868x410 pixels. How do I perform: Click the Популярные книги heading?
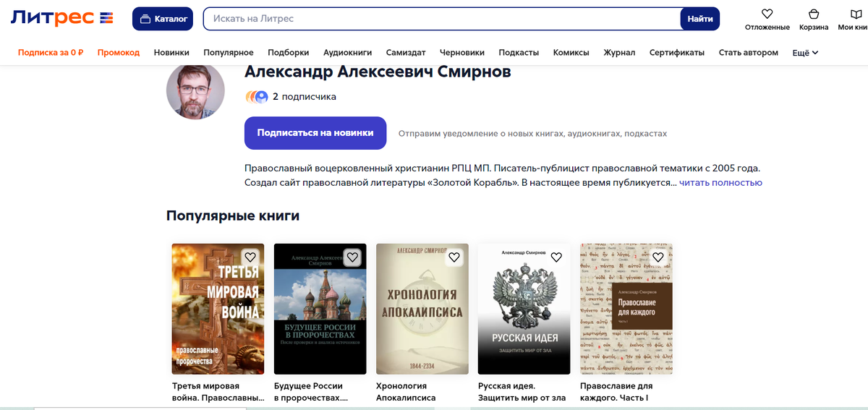click(x=233, y=215)
